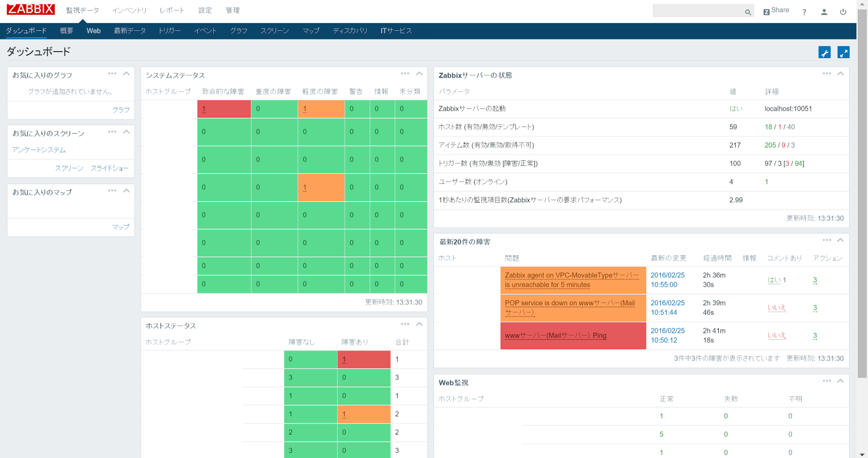Viewport: 868px width, 458px height.
Task: Click the Share link
Action: point(776,11)
